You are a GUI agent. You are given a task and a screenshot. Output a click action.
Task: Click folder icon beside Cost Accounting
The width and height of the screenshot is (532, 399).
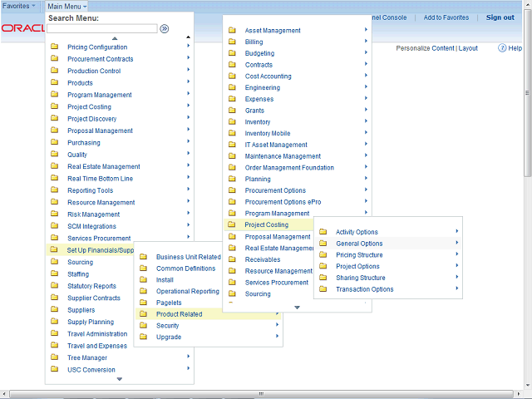[232, 76]
